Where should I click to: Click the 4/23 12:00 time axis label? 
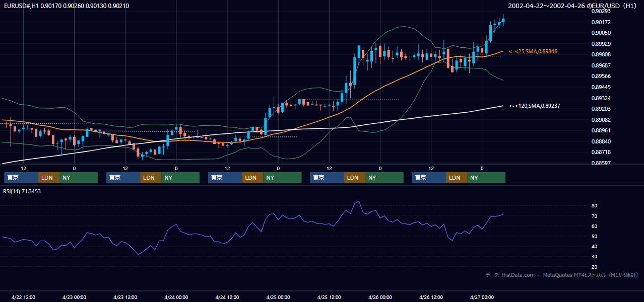125,297
